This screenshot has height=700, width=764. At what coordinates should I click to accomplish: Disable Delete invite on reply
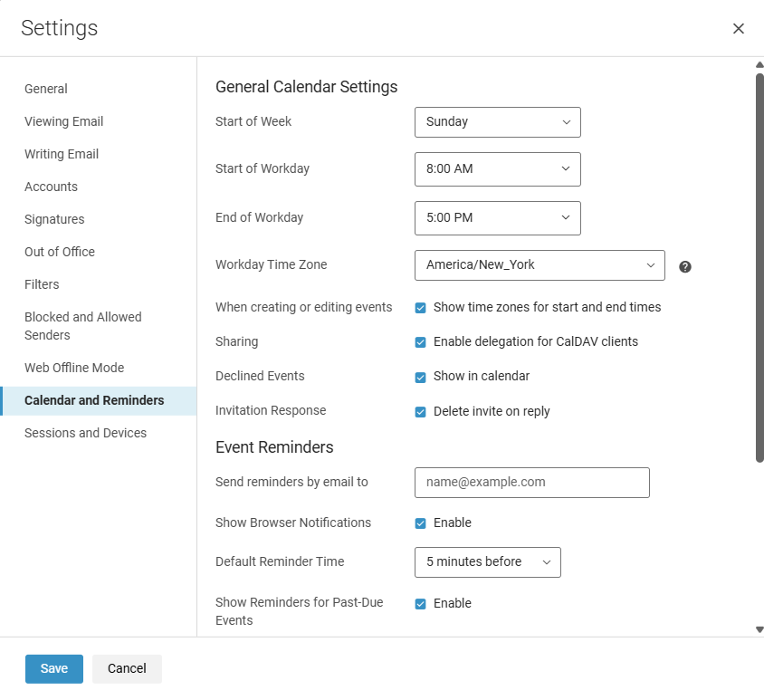click(420, 411)
